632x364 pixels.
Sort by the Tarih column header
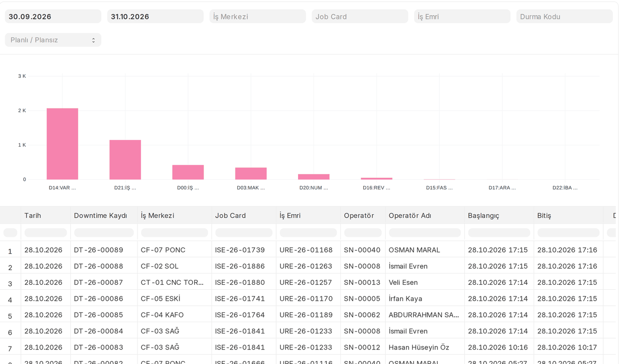33,215
